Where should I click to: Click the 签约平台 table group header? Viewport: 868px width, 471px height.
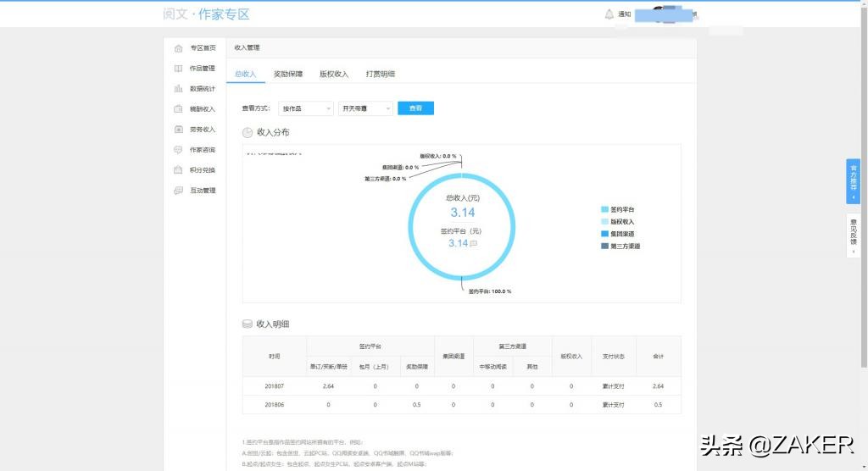(370, 346)
